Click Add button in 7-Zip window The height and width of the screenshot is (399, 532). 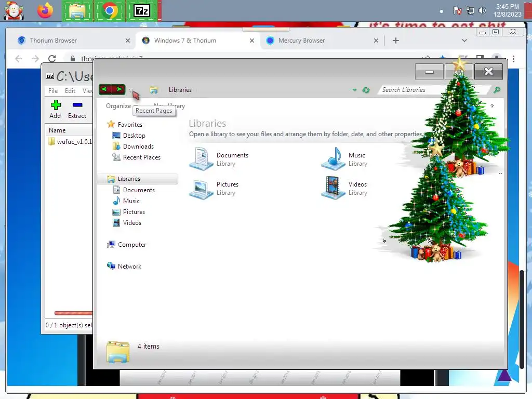click(x=55, y=109)
